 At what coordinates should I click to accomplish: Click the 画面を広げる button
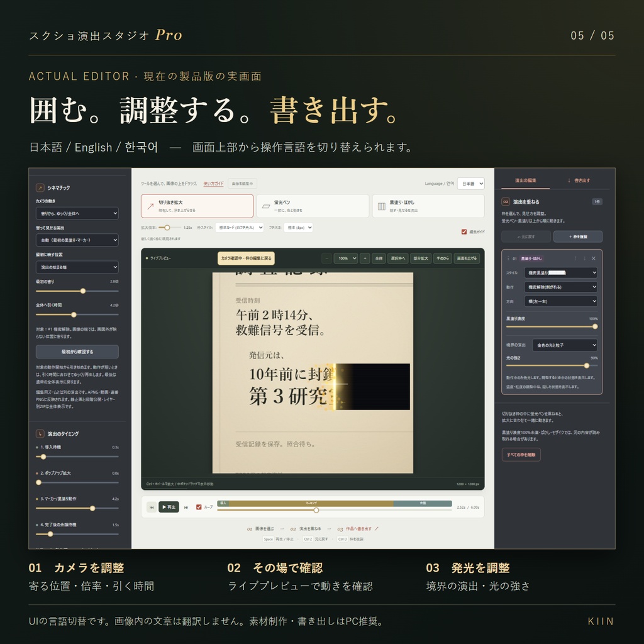pyautogui.click(x=467, y=258)
